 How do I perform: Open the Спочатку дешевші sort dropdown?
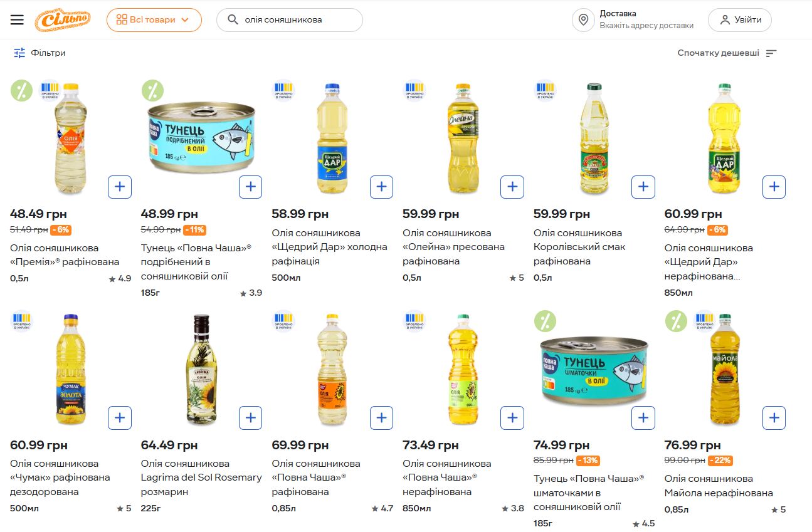(x=727, y=53)
